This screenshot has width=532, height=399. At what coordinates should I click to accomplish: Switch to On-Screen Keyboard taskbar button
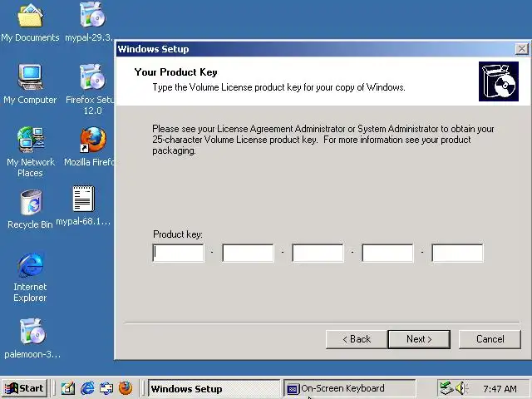click(x=349, y=388)
